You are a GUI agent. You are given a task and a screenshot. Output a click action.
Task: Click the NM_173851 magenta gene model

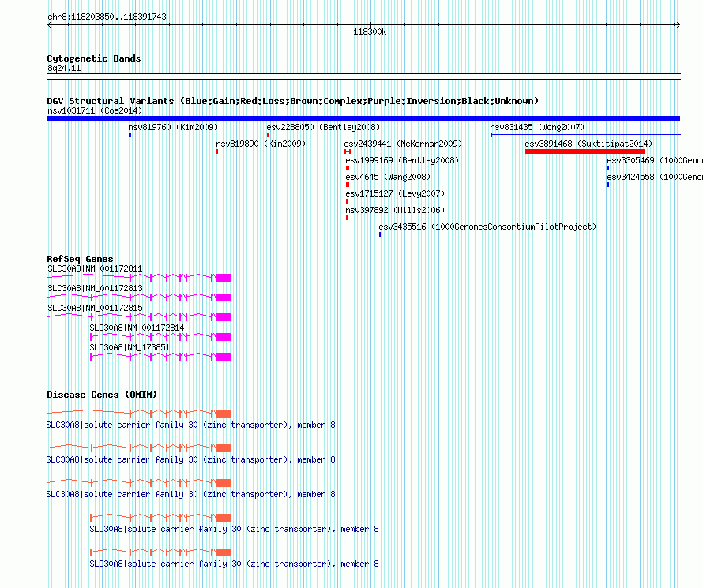[160, 357]
